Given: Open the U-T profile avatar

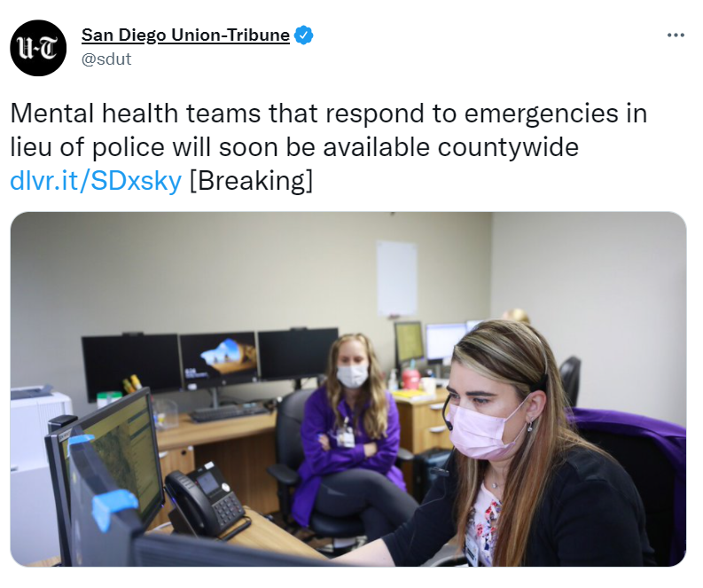Looking at the screenshot, I should pos(38,48).
